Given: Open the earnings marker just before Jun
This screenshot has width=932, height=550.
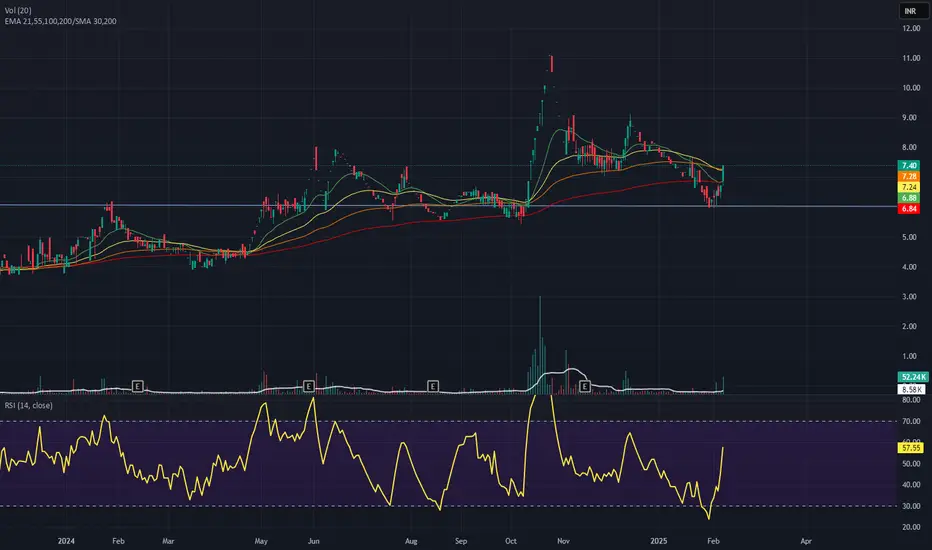Looking at the screenshot, I should pyautogui.click(x=308, y=386).
